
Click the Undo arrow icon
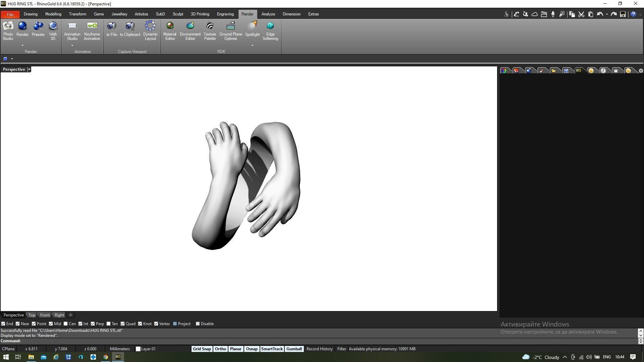(600, 14)
